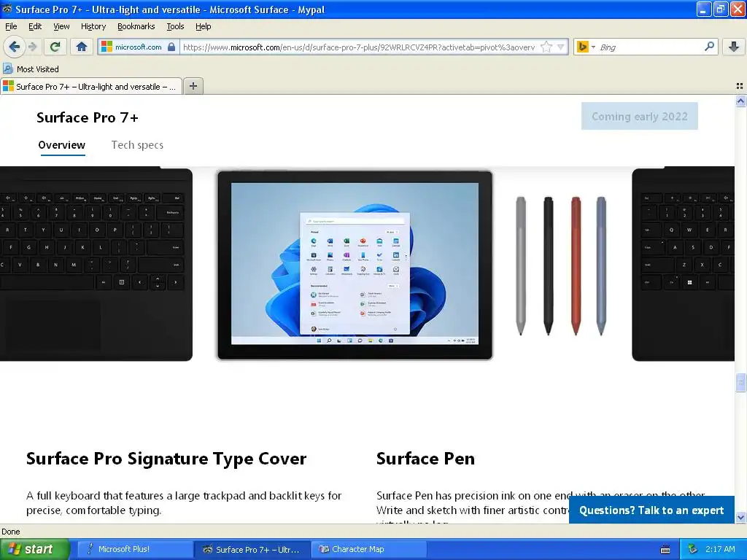Open Questions? Talk to an expert chat

click(x=651, y=510)
